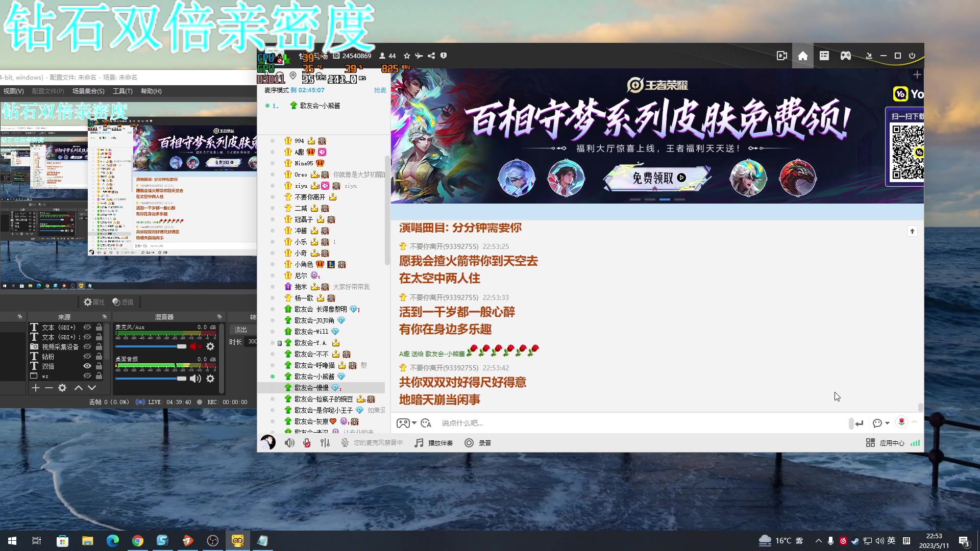Open 工具(T) menu in OBS
Screen dimensions: 980x551
pos(122,91)
